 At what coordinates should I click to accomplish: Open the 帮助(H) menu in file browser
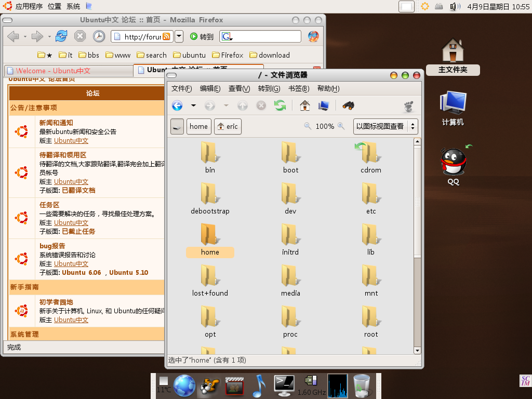[328, 88]
